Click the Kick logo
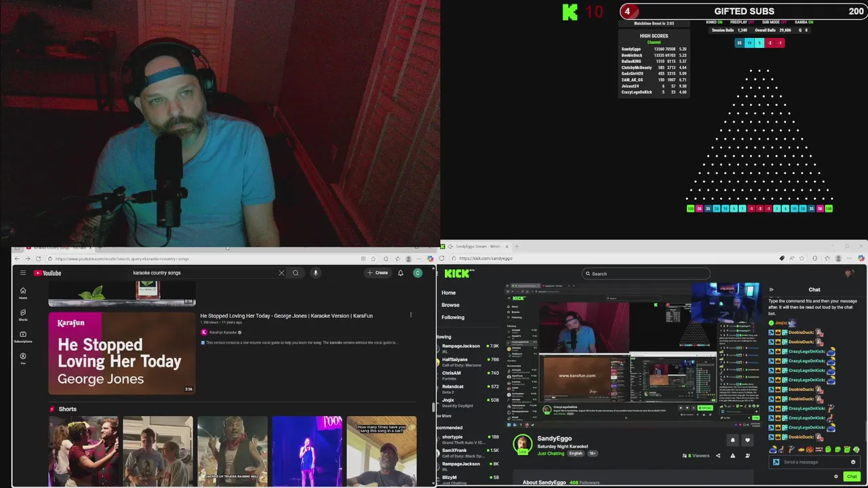Image resolution: width=868 pixels, height=488 pixels. coord(459,273)
